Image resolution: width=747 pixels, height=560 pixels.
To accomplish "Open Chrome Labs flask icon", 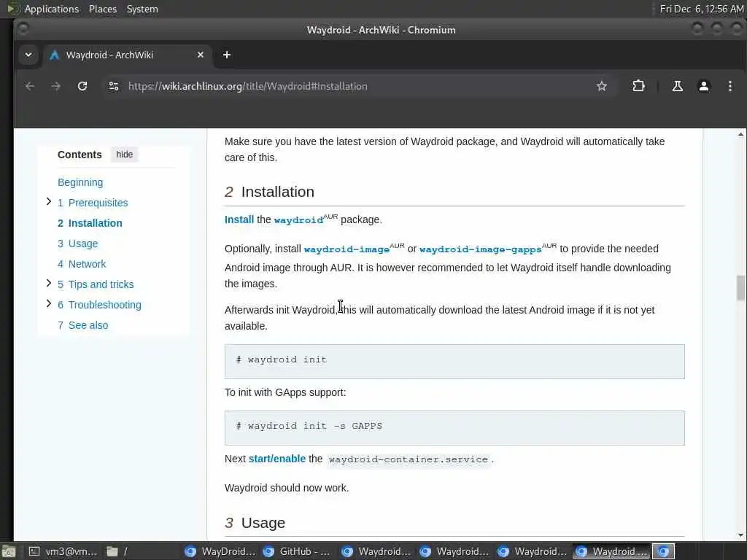I will point(677,86).
